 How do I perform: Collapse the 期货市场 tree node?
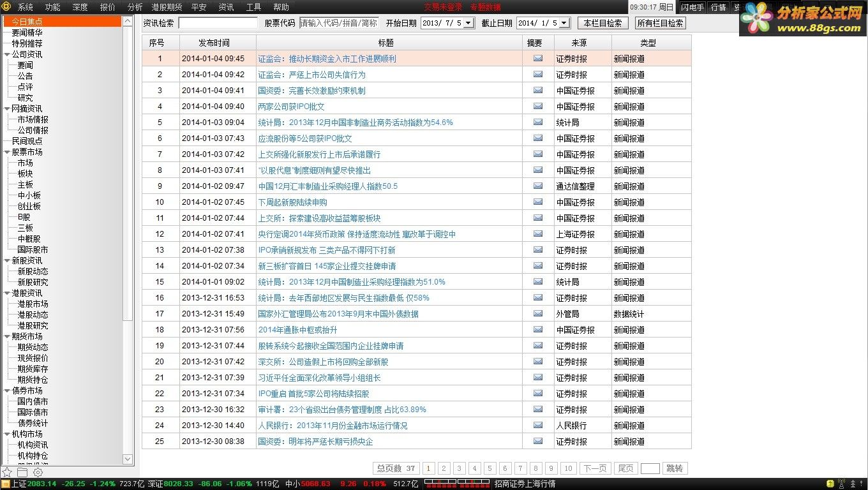(x=7, y=336)
